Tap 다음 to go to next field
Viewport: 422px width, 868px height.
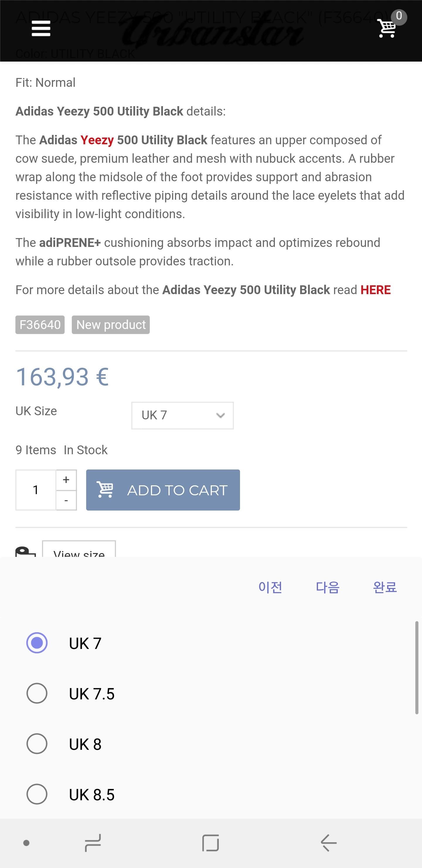[x=327, y=587]
